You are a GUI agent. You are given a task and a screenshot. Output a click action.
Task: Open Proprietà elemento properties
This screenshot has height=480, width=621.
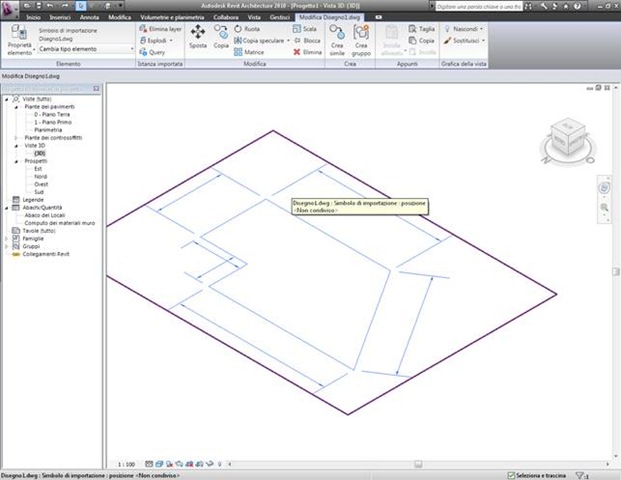tap(19, 40)
